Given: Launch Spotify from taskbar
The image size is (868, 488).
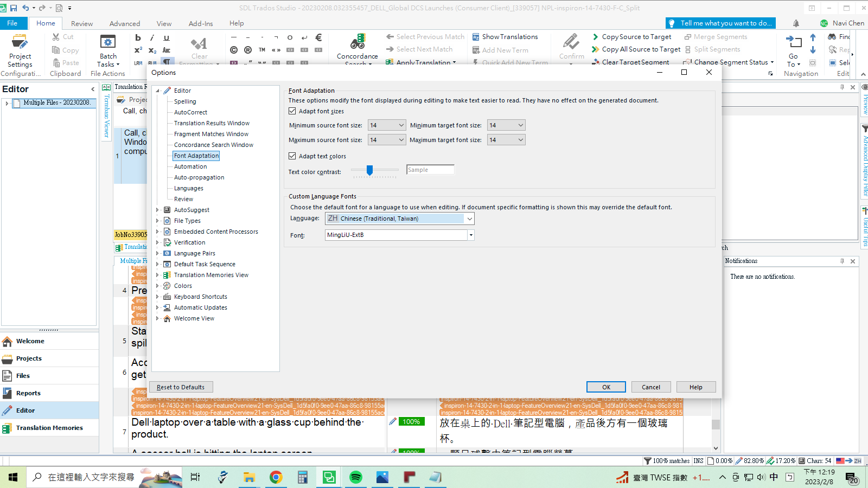Looking at the screenshot, I should (x=356, y=477).
